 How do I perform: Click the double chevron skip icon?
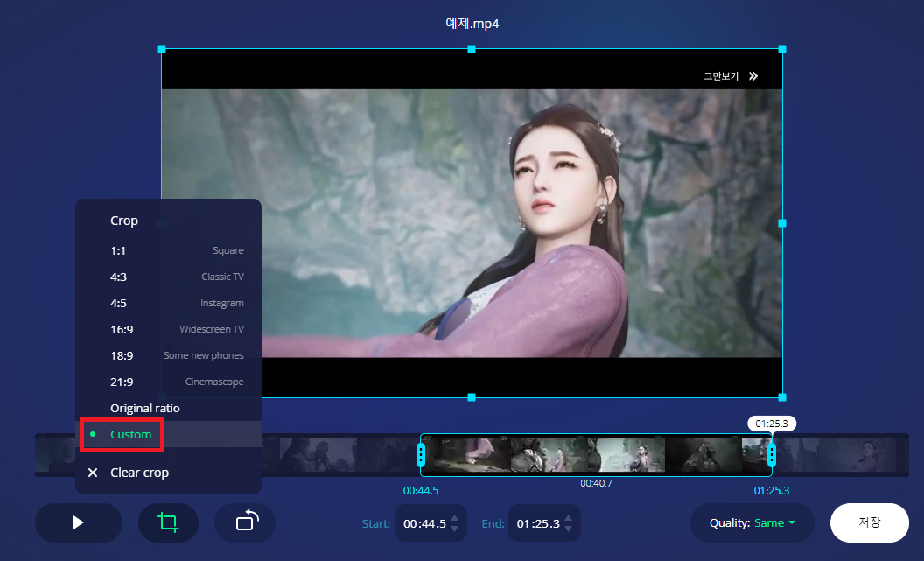click(x=753, y=76)
